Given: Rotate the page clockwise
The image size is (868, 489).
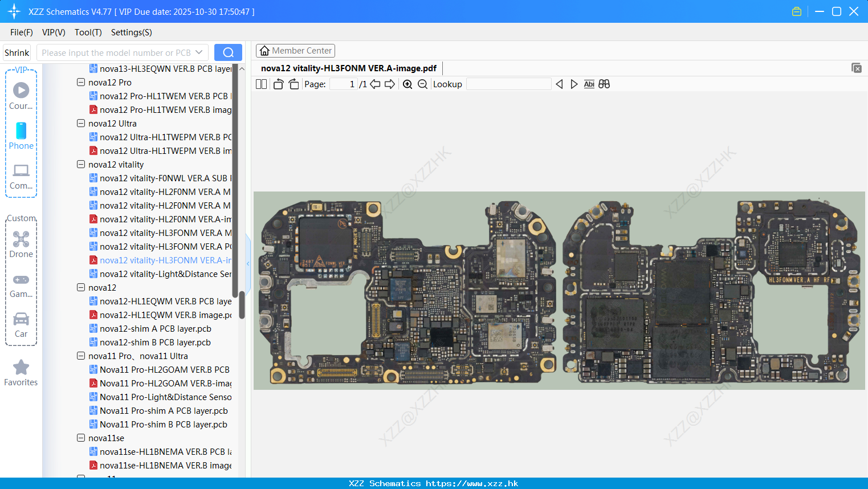Looking at the screenshot, I should (294, 84).
